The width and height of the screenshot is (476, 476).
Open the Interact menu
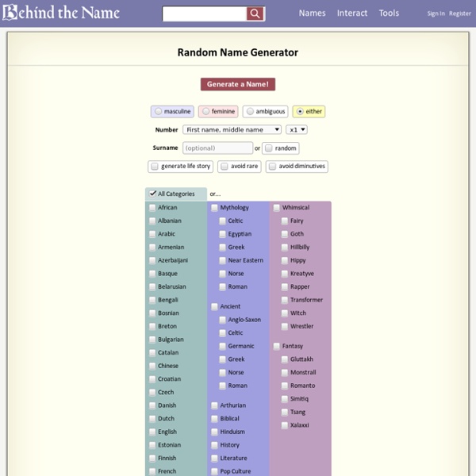[351, 13]
